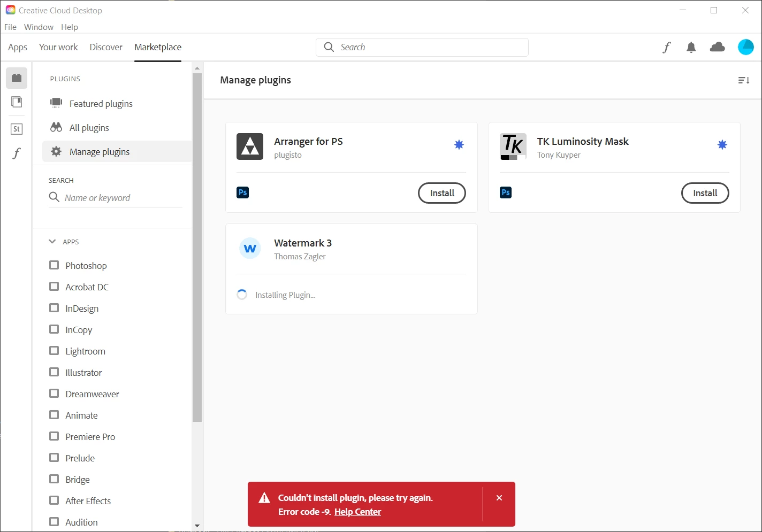
Task: Click the blue star badge on TK Luminosity Mask
Action: [x=722, y=144]
